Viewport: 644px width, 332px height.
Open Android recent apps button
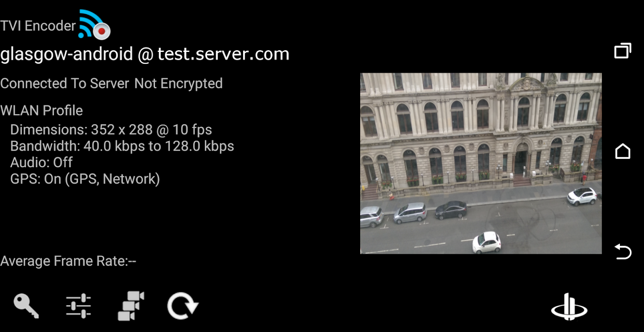[x=623, y=51]
